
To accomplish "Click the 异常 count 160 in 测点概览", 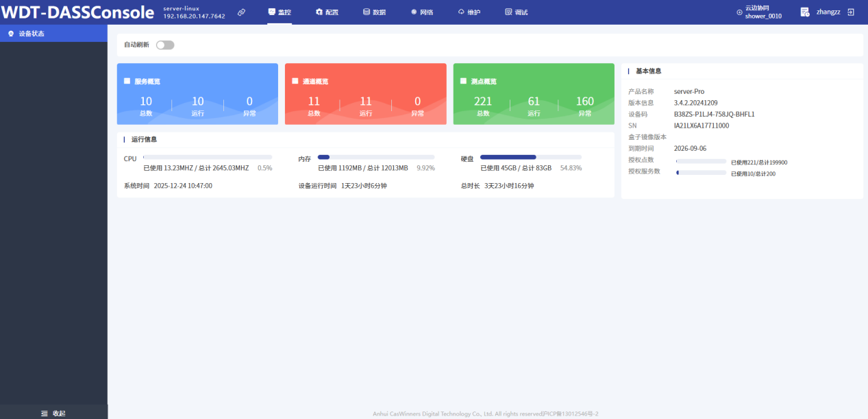I will point(584,101).
